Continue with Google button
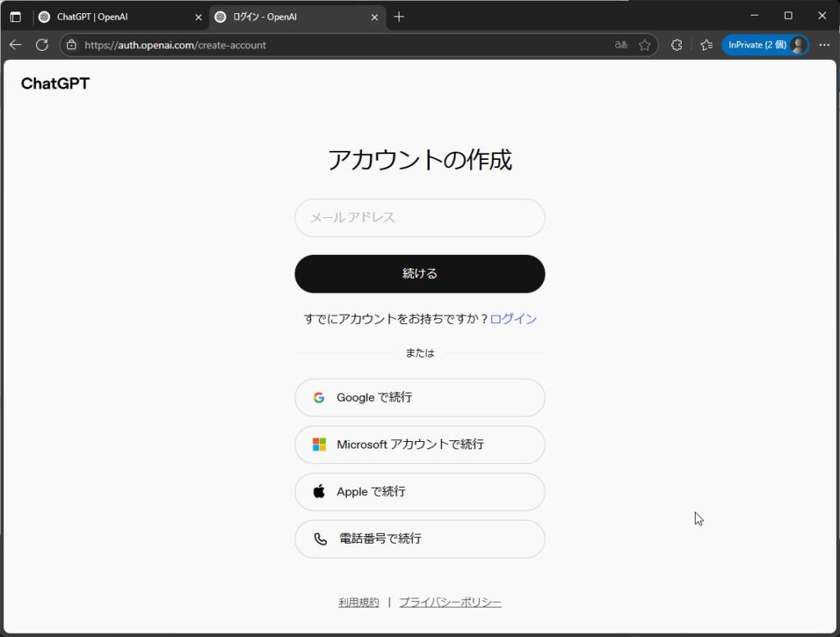The width and height of the screenshot is (840, 637). [x=420, y=398]
